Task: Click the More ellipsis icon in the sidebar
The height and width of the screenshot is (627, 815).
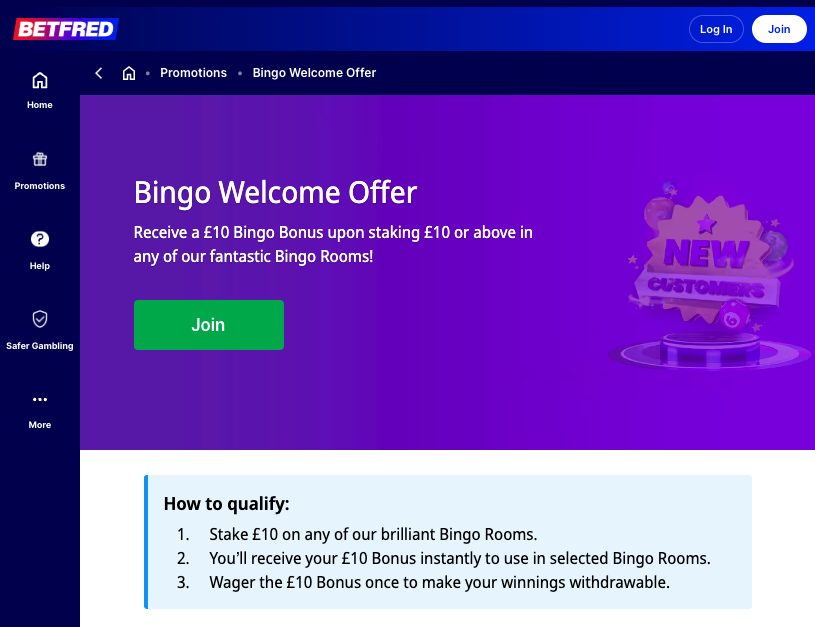Action: pyautogui.click(x=39, y=399)
